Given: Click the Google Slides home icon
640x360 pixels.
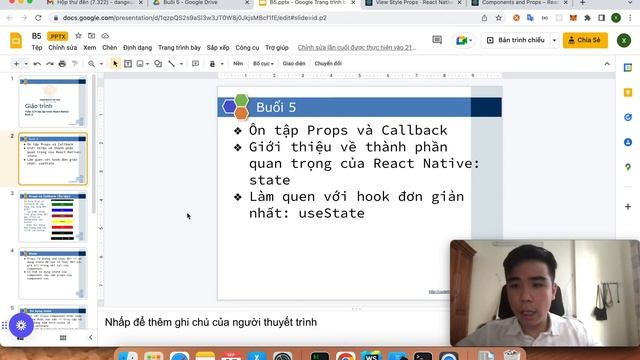Looking at the screenshot, I should 16,41.
